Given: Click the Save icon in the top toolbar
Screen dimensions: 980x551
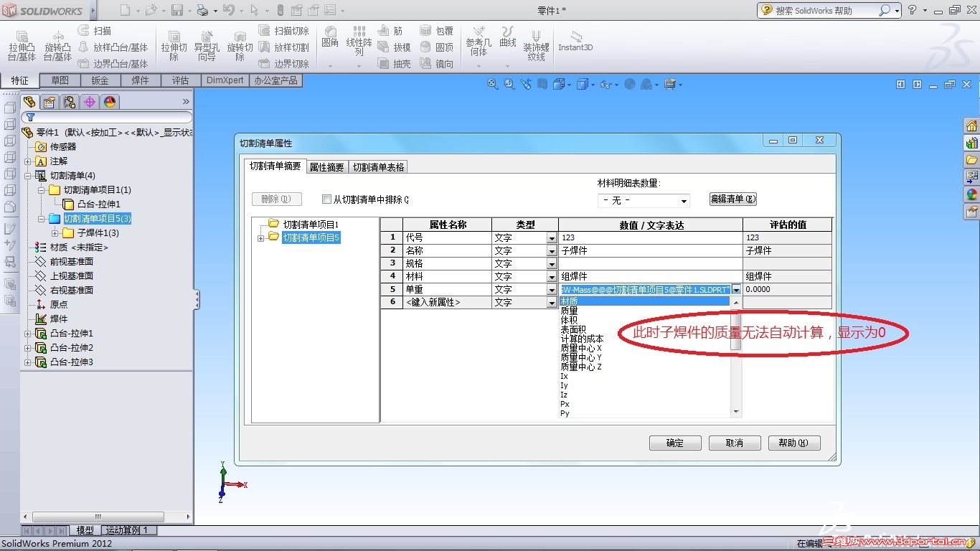Looking at the screenshot, I should pyautogui.click(x=177, y=10).
